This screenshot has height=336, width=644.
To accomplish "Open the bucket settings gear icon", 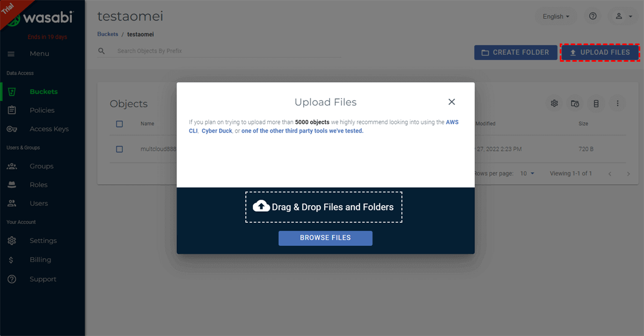I will point(554,103).
